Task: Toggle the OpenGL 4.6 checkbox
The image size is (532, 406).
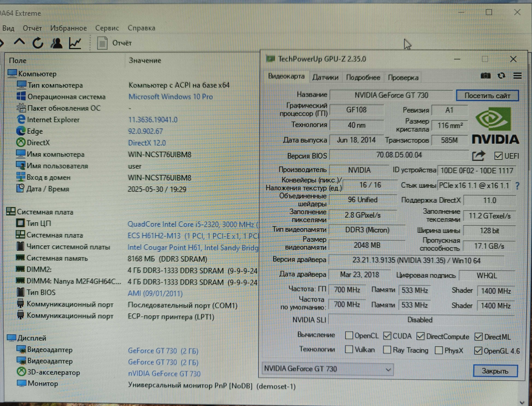Action: coord(478,351)
